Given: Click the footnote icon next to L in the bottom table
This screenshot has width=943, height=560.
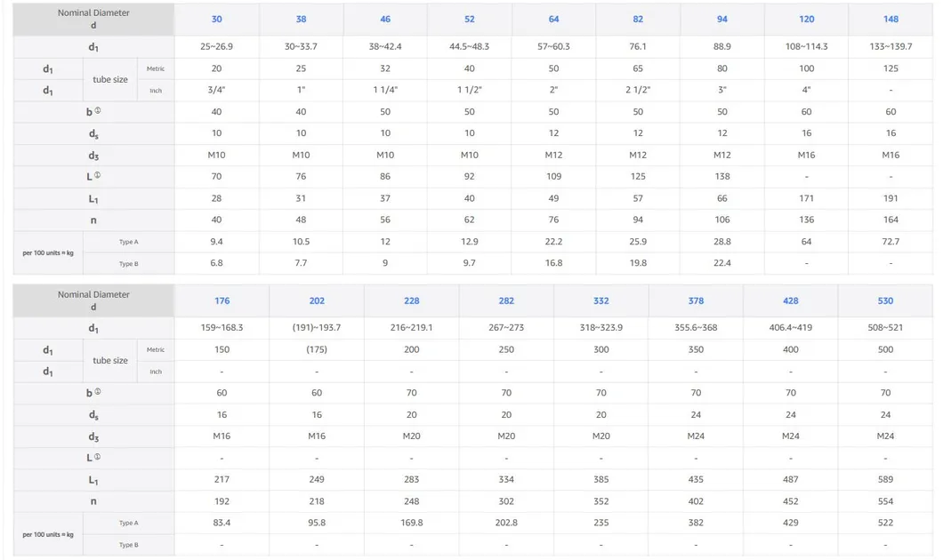Looking at the screenshot, I should pos(98,457).
